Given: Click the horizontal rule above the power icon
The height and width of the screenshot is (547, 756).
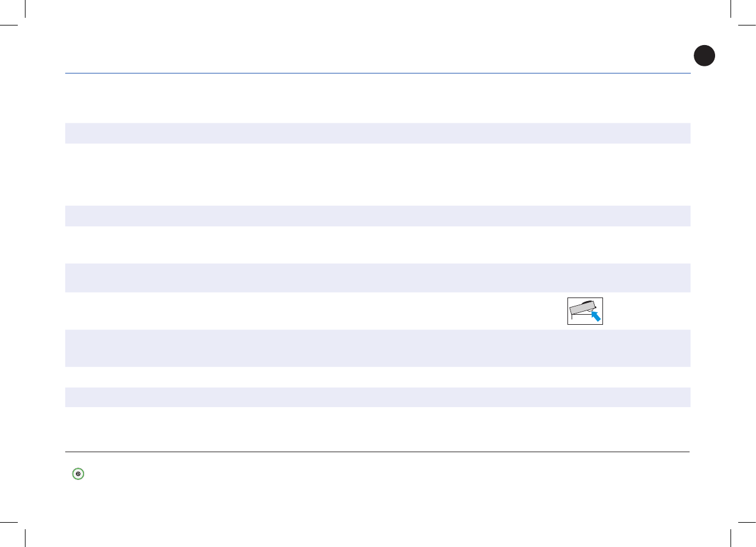Looking at the screenshot, I should [x=378, y=452].
